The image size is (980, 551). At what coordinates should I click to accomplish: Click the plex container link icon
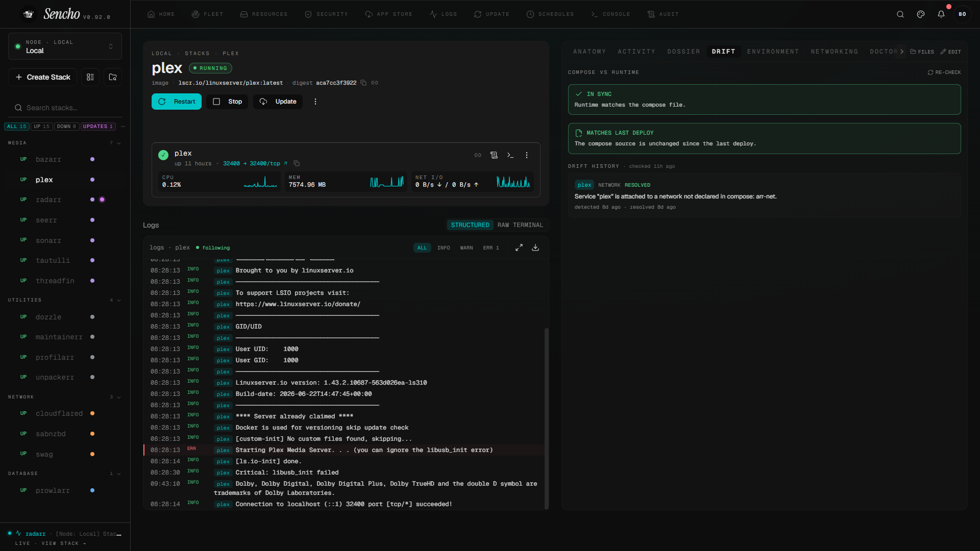tap(478, 155)
